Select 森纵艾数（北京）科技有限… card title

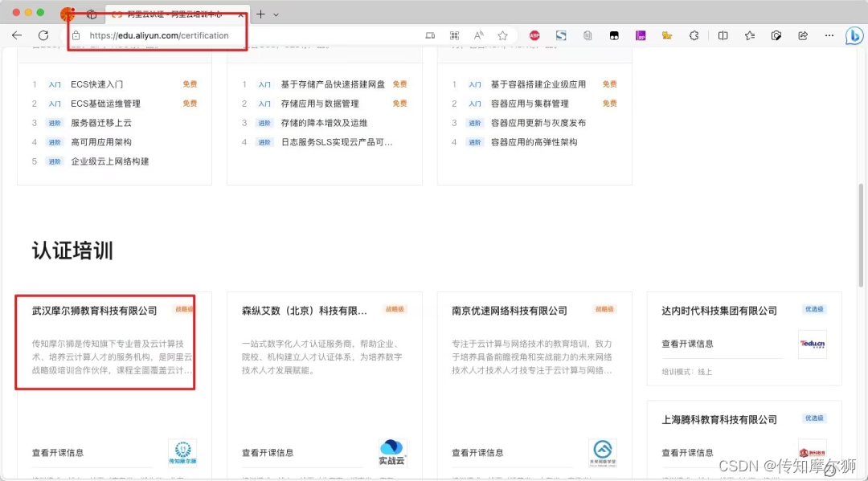pos(305,311)
